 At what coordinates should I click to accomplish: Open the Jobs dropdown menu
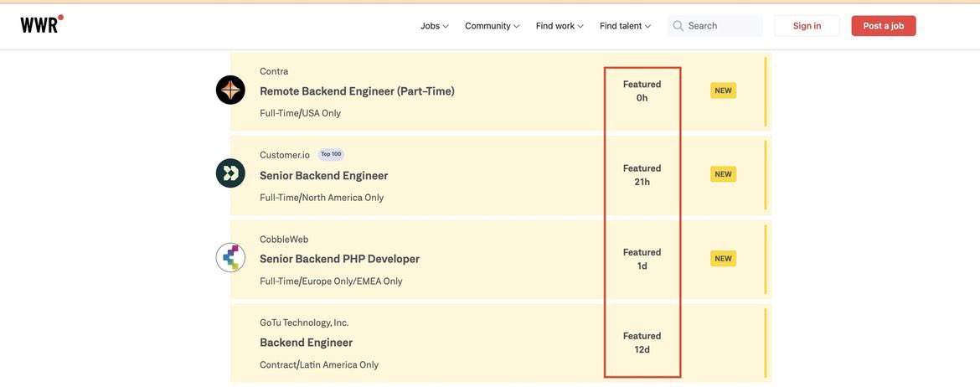pos(435,26)
